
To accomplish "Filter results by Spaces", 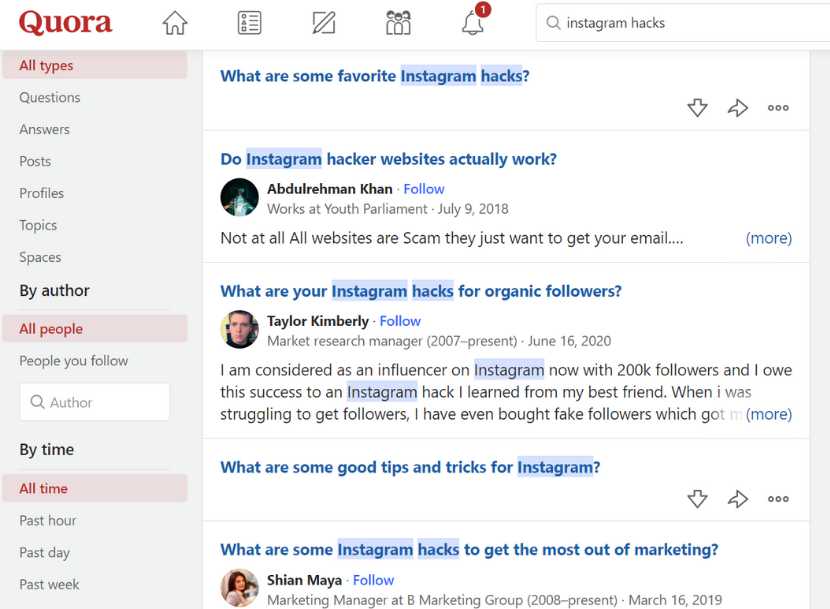I will [x=40, y=257].
